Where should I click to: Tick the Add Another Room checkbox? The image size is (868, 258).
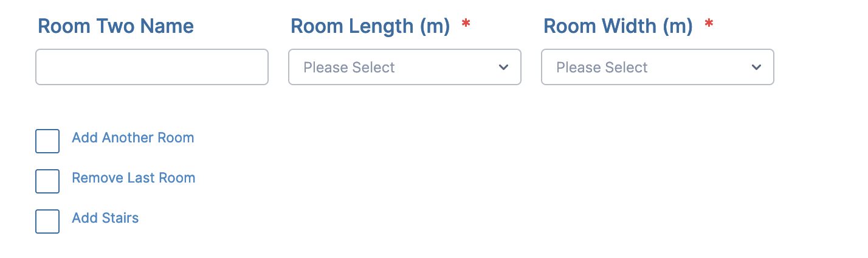pos(47,141)
